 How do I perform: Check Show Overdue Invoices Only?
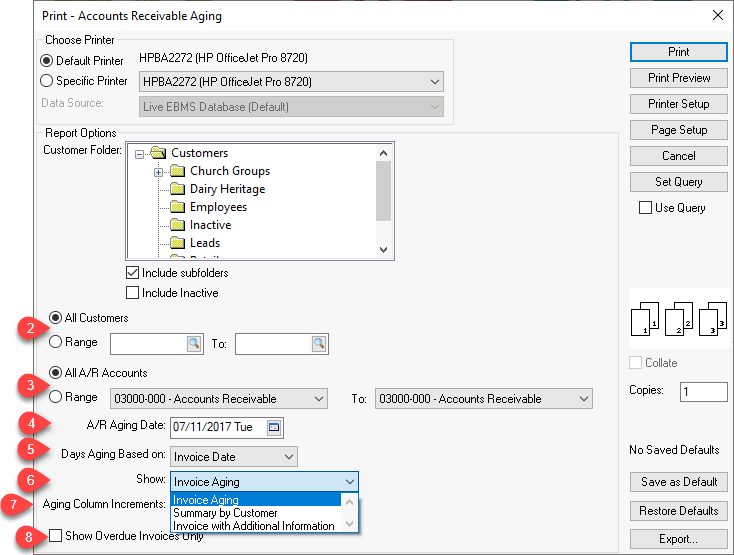(56, 535)
